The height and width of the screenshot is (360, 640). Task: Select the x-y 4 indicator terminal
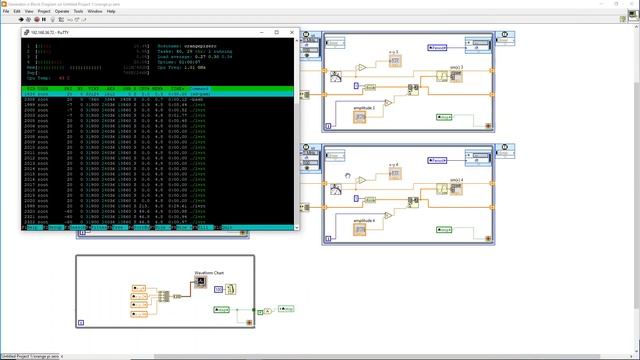[x=395, y=173]
